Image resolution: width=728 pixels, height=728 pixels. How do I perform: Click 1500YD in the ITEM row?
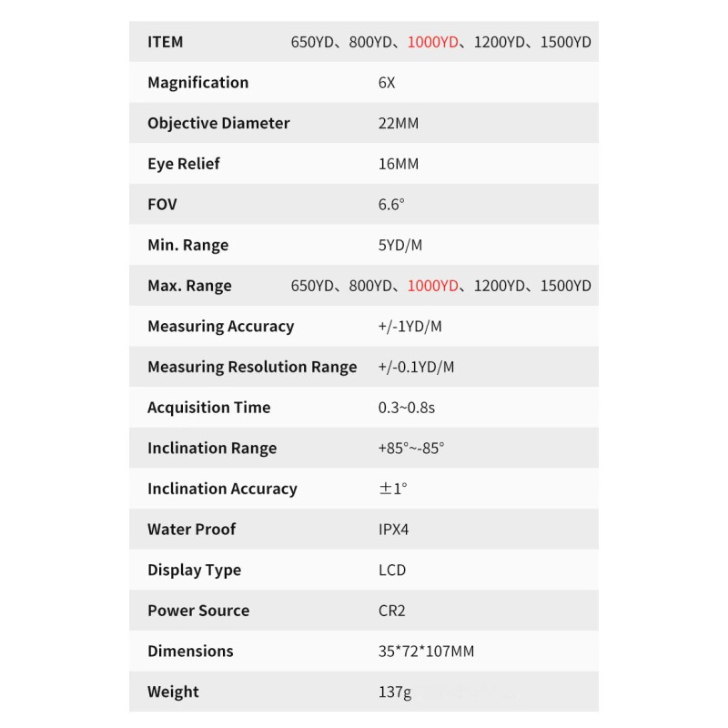(565, 42)
